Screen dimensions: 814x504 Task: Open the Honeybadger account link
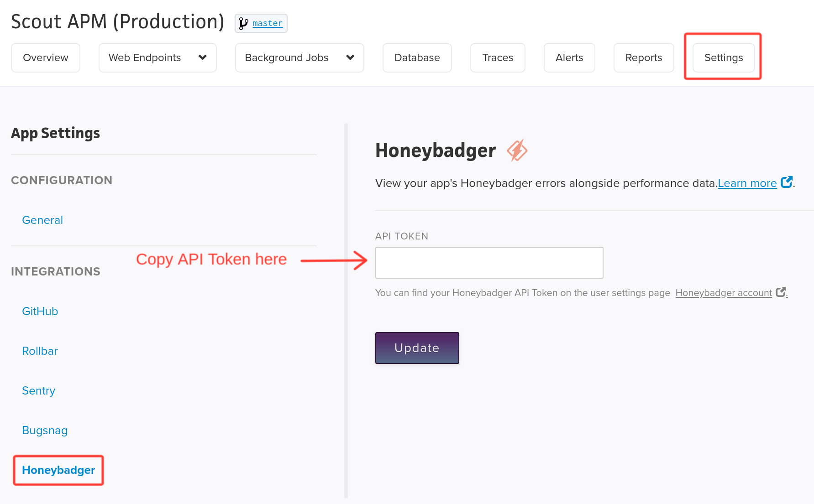point(724,293)
